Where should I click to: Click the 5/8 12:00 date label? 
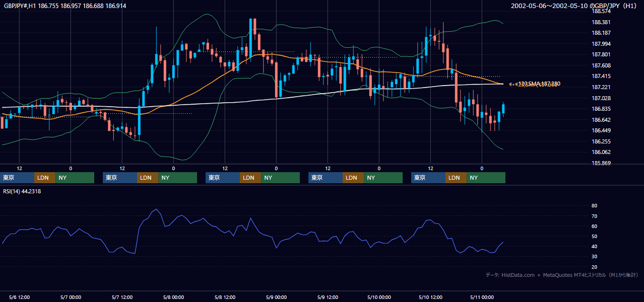tap(225, 297)
